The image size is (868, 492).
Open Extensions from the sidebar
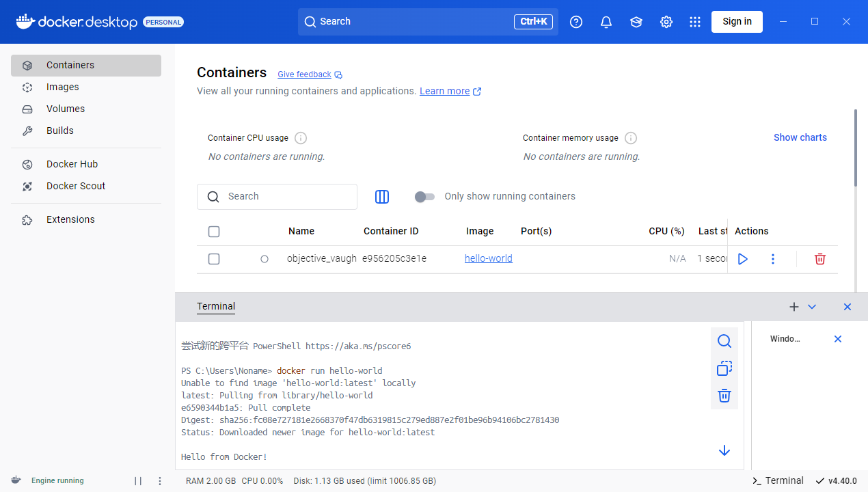86,220
